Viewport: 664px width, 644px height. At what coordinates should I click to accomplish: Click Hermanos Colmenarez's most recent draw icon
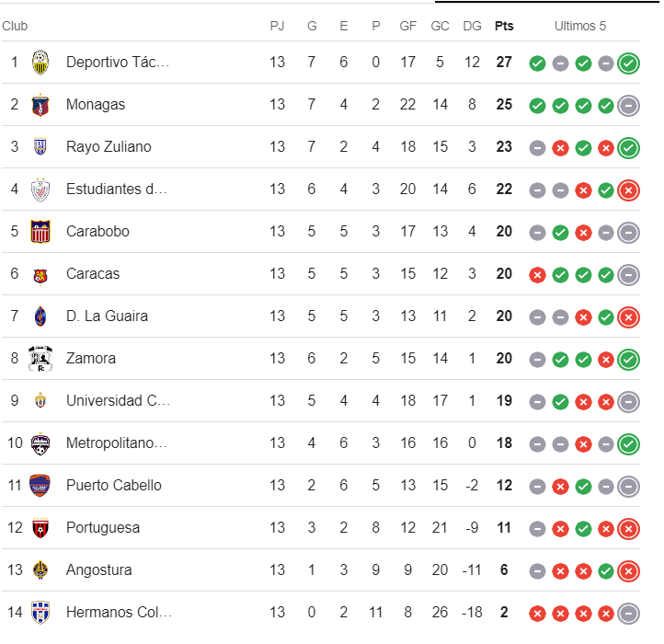(x=629, y=614)
